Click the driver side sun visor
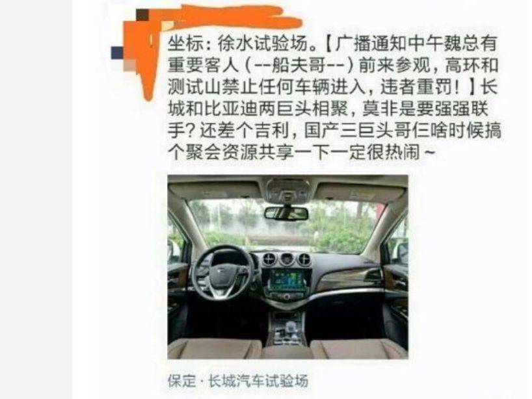 pos(215,191)
